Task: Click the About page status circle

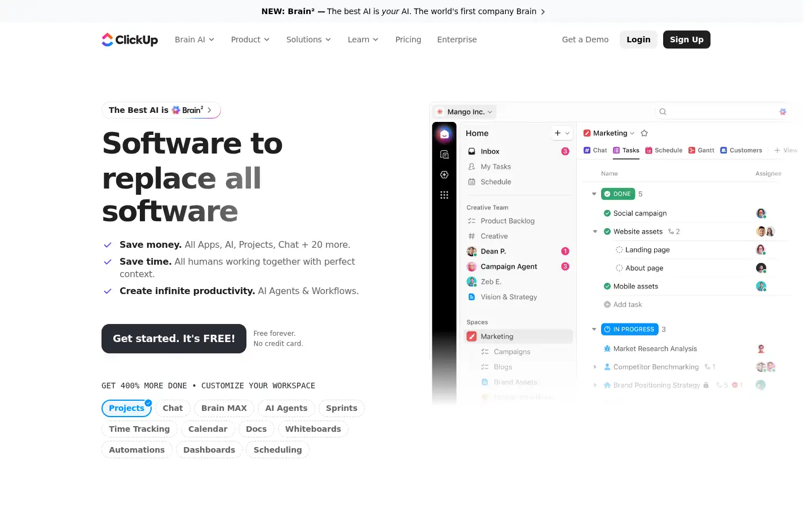Action: (x=619, y=268)
